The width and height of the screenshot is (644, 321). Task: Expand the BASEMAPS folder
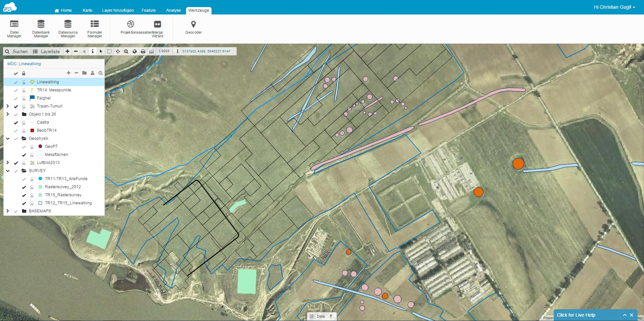[8, 211]
